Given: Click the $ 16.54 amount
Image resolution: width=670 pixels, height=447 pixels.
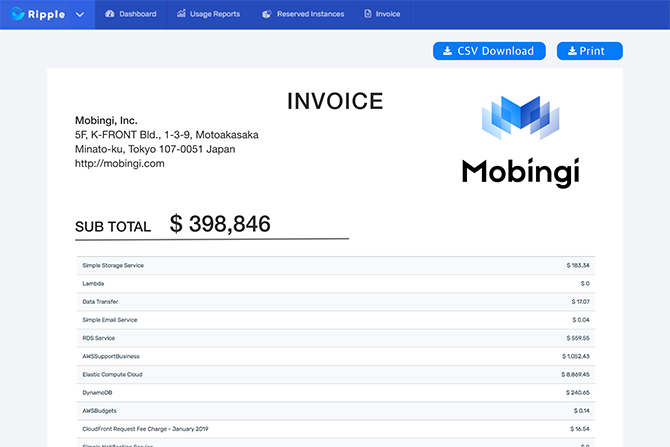Looking at the screenshot, I should click(x=580, y=429).
